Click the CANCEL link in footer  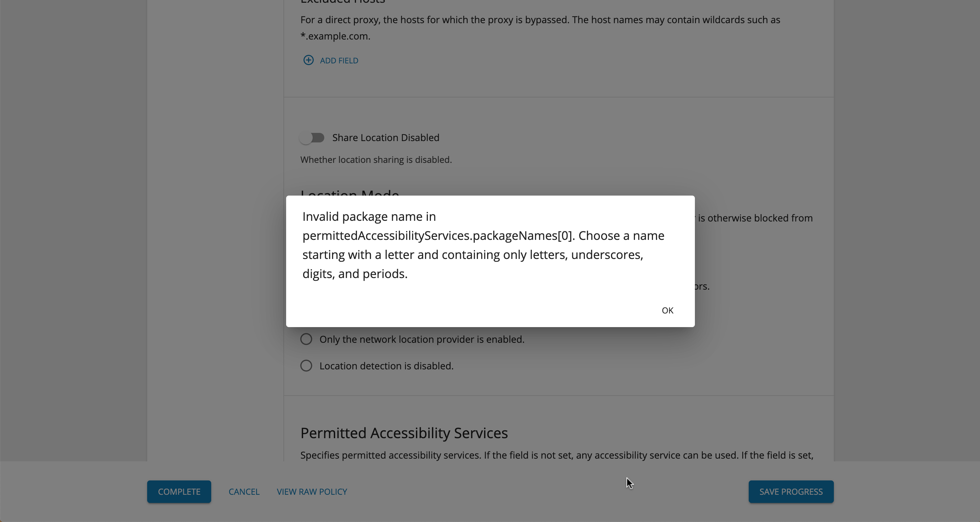tap(244, 492)
